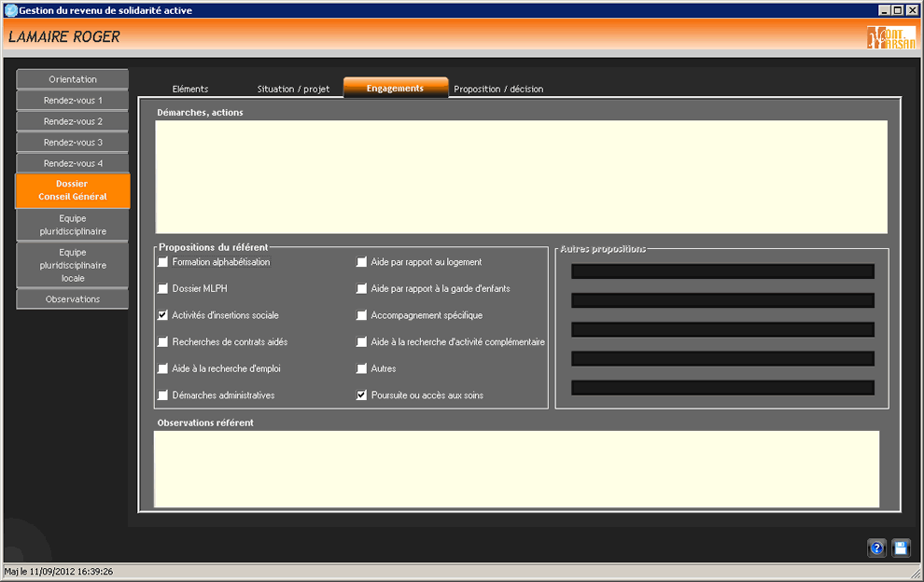Click the save floppy disk icon

(x=901, y=548)
